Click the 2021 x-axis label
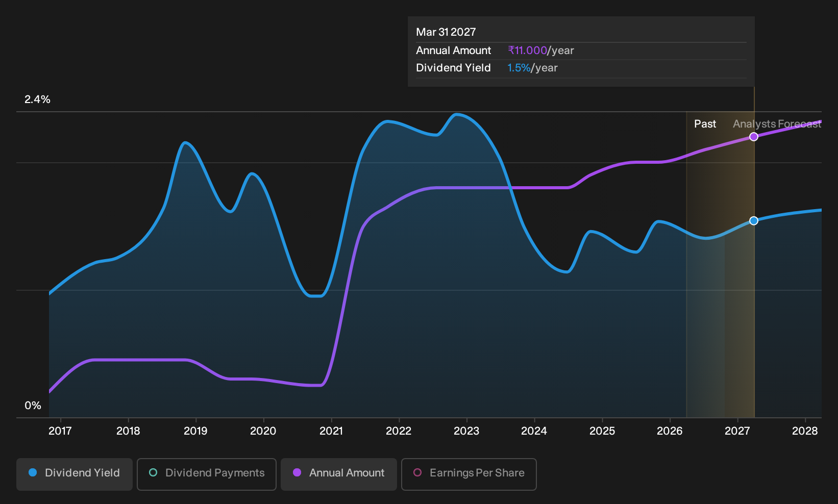This screenshot has width=838, height=504. pyautogui.click(x=331, y=431)
